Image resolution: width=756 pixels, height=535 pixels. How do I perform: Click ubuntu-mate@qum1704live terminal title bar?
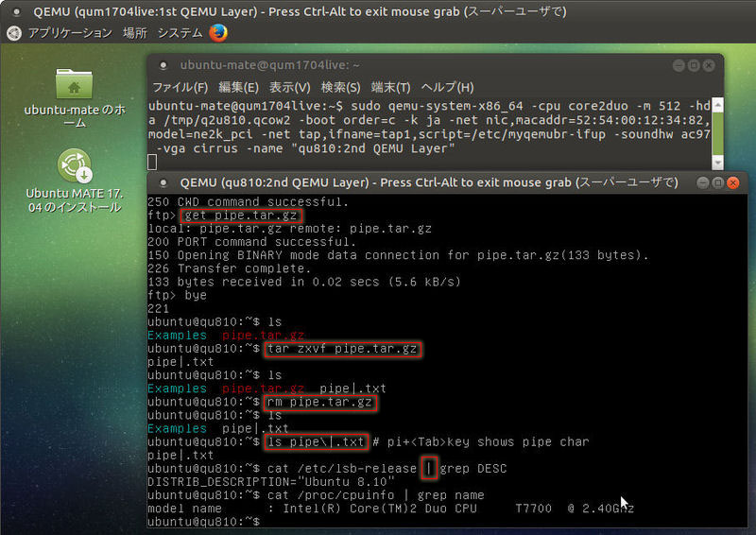[x=435, y=65]
